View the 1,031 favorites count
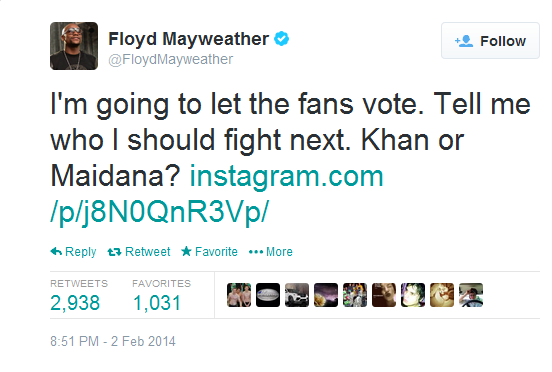 [157, 303]
